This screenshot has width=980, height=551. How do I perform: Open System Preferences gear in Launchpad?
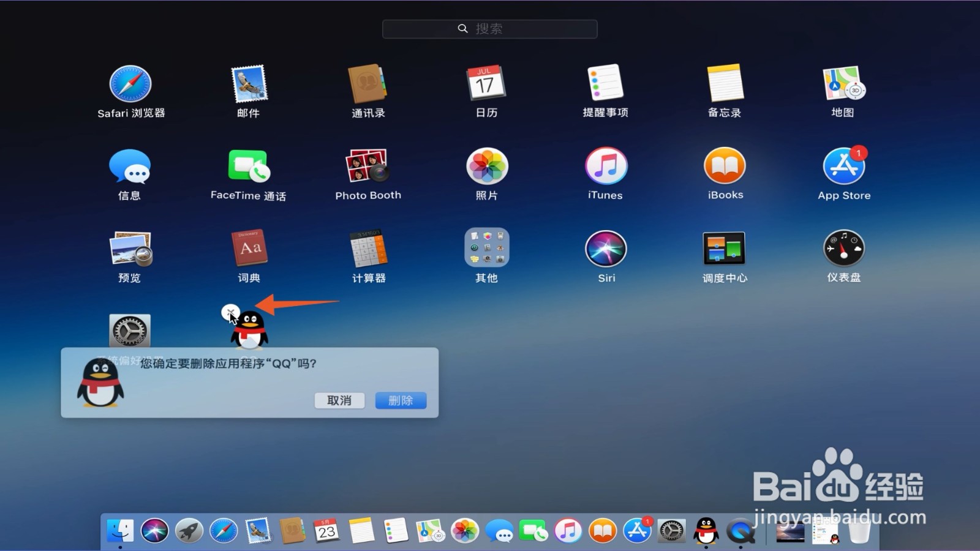coord(130,331)
